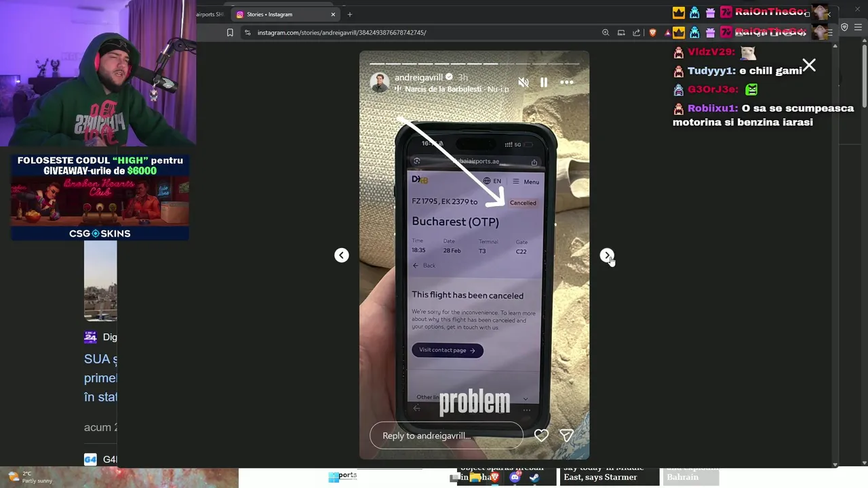Select the Robiixu1 chat username
868x488 pixels.
tap(712, 108)
